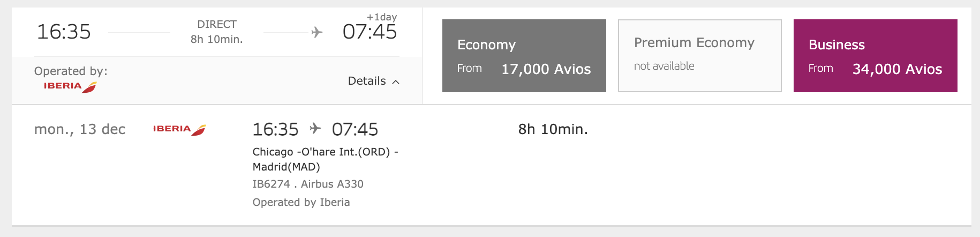Viewport: 980px width, 237px height.
Task: Collapse the flight Details chevron
Action: (396, 82)
